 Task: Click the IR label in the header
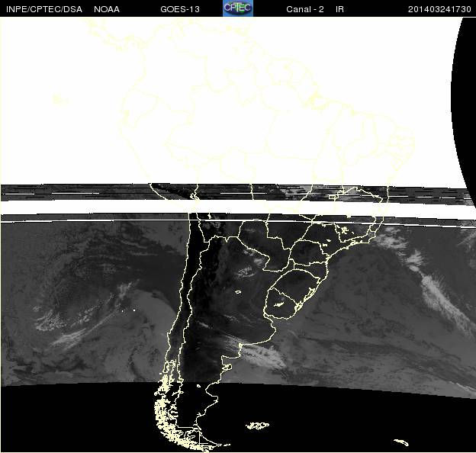pyautogui.click(x=339, y=9)
